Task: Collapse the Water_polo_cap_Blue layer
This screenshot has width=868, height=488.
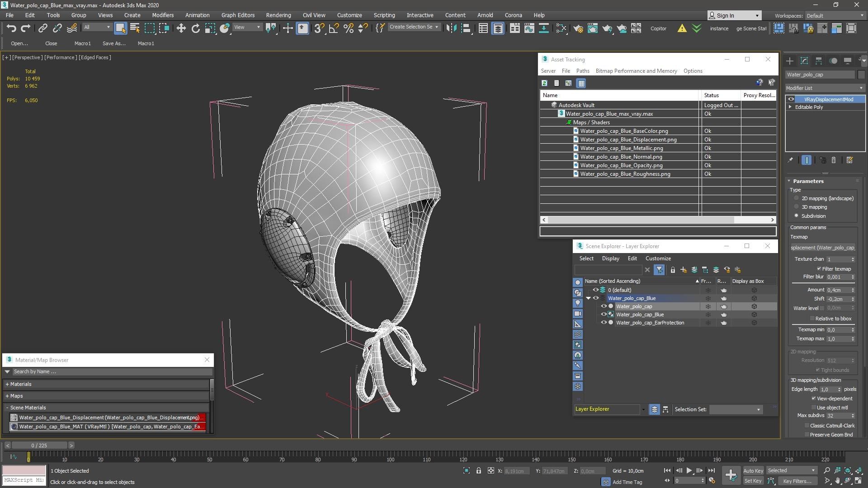Action: tap(588, 298)
